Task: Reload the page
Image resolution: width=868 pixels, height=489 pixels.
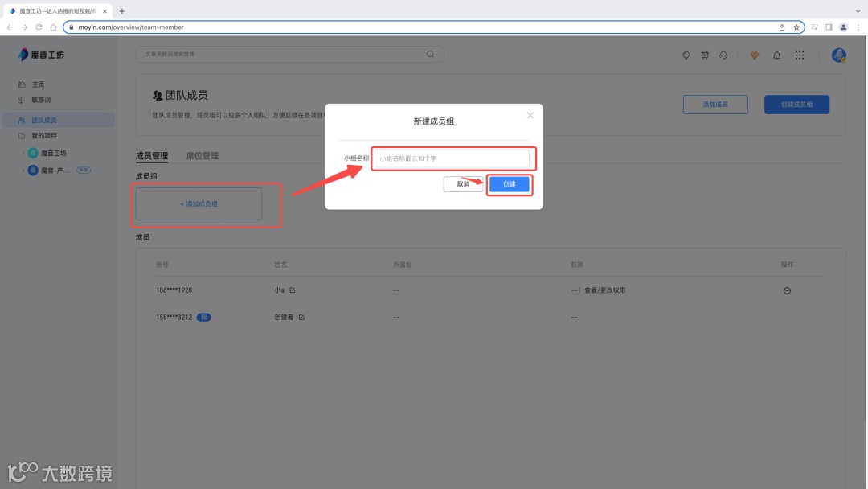Action: coord(39,27)
